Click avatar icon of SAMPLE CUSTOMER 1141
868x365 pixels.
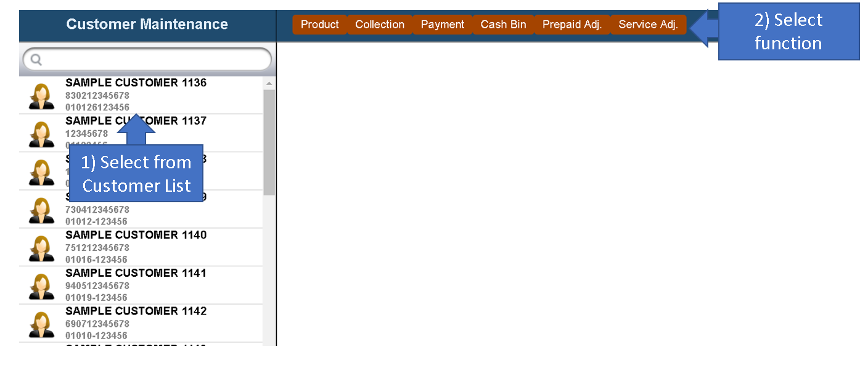(41, 287)
